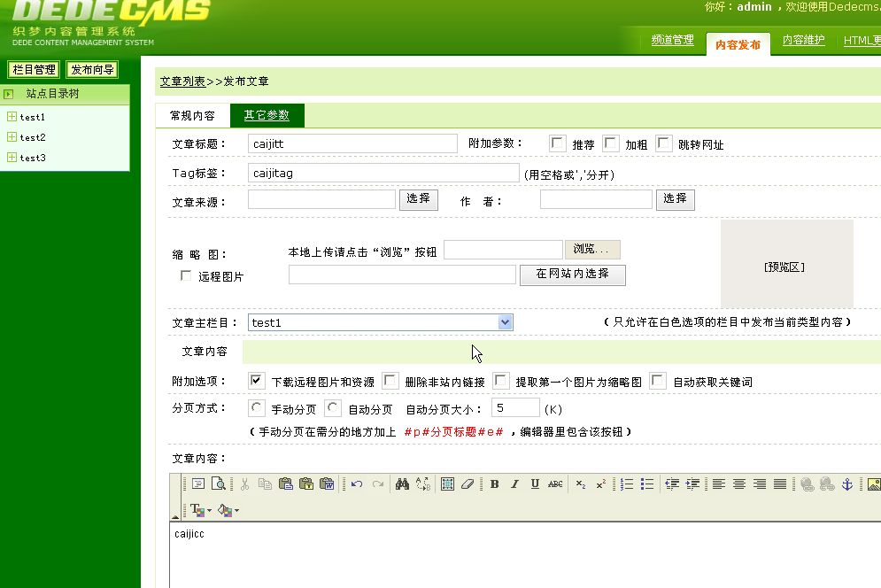The image size is (881, 588).
Task: Click the numbered list icon
Action: (627, 484)
